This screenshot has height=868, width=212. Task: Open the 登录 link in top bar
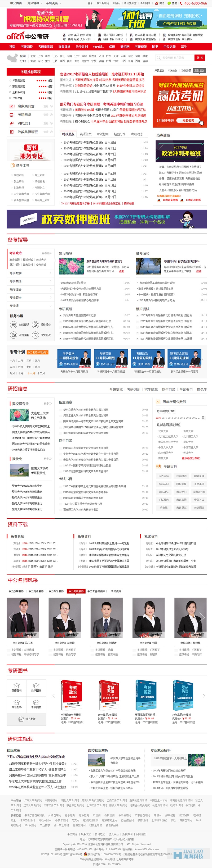(x=90, y=3)
